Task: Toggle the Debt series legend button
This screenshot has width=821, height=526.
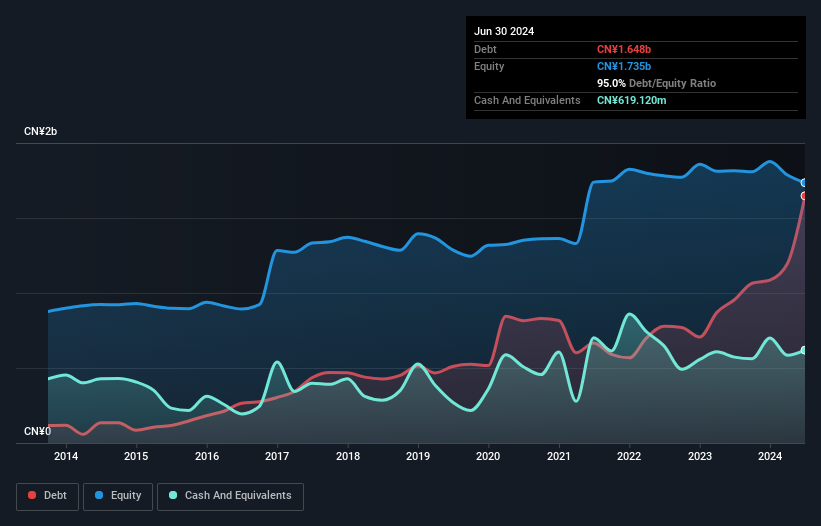Action: point(48,496)
